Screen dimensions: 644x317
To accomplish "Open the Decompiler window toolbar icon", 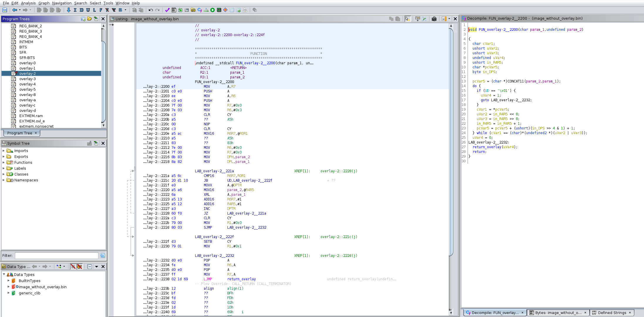I will coord(200,10).
